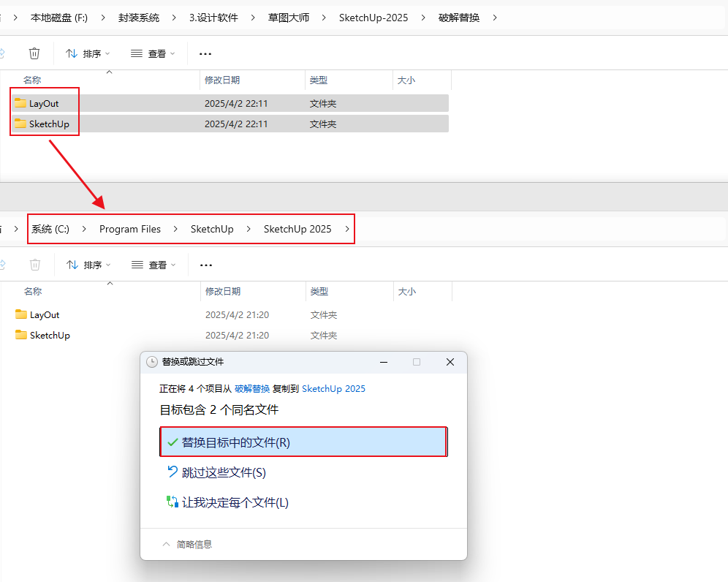Open the 查看 view dropdown in the SketchUp 2025 window

153,265
